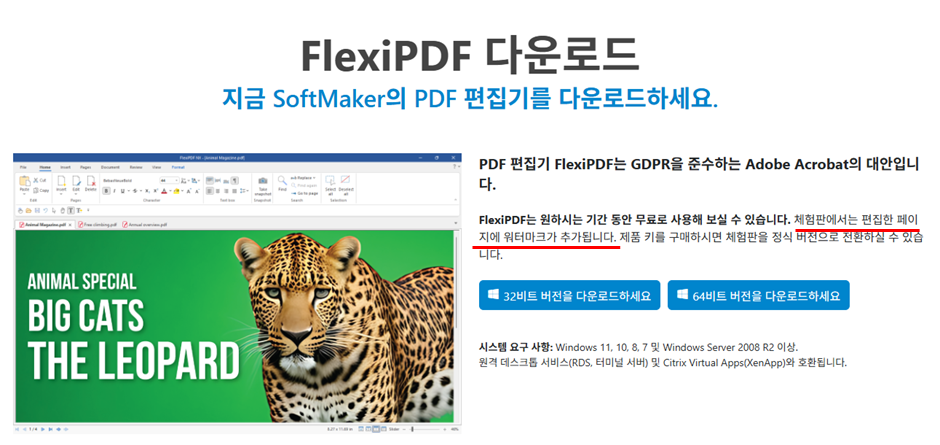Viewport: 940px width, 445px height.
Task: Select justify alignment in Text box group
Action: pyautogui.click(x=234, y=191)
